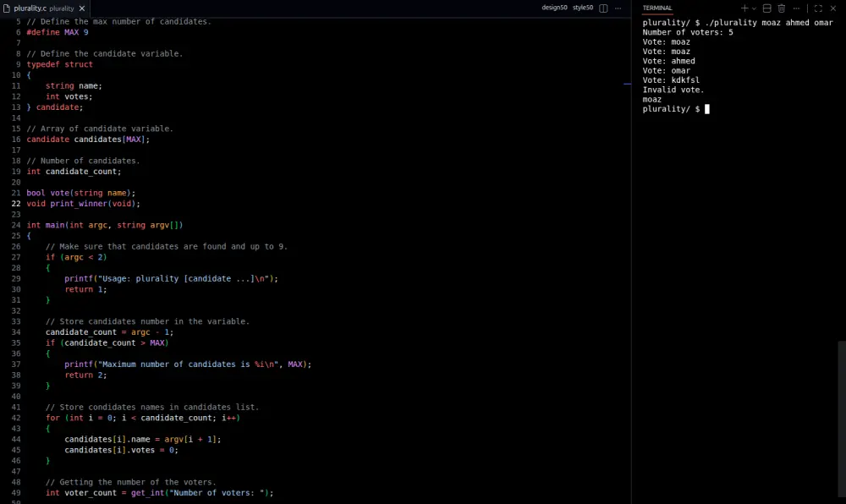The image size is (846, 504).
Task: Click the Usage printf statement line
Action: [171, 279]
